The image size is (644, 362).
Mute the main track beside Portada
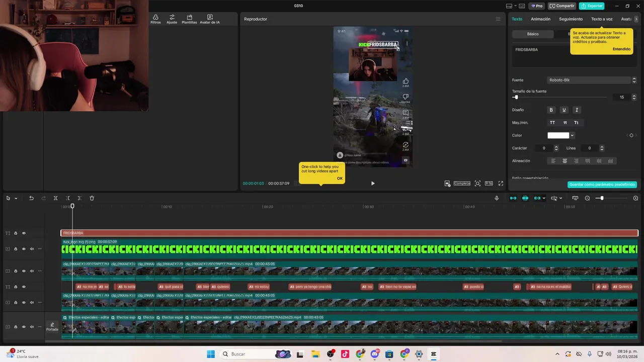coord(32,327)
